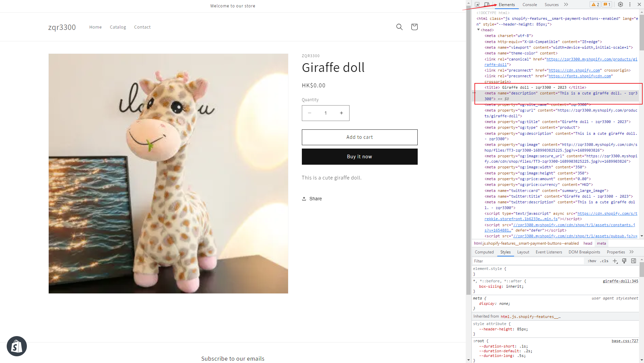644x363 pixels.
Task: Open the Layout tab
Action: coord(523,252)
